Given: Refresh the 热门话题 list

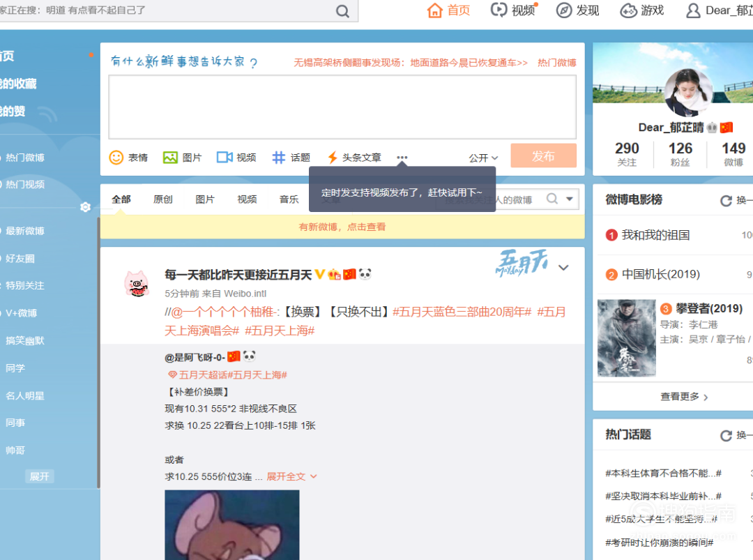Looking at the screenshot, I should (x=726, y=436).
